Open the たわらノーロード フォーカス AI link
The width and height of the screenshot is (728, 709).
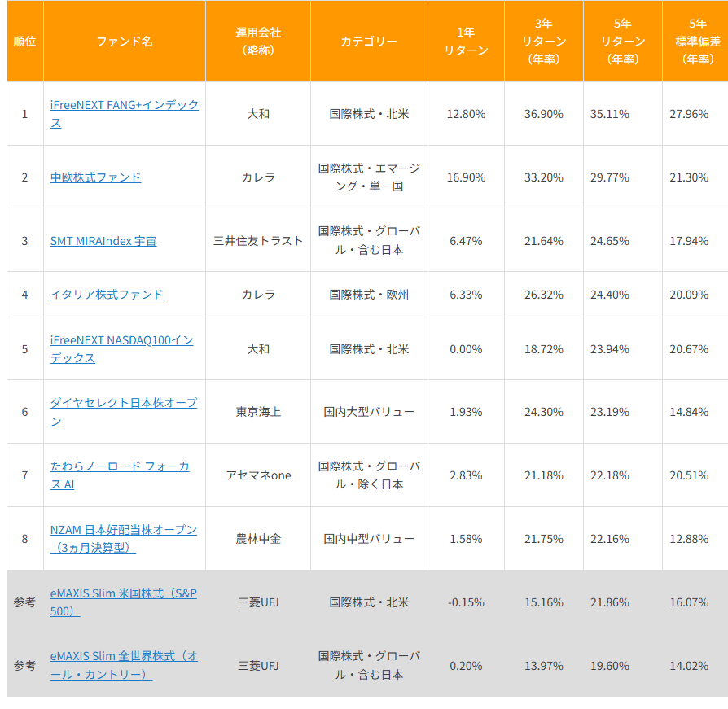coord(120,475)
